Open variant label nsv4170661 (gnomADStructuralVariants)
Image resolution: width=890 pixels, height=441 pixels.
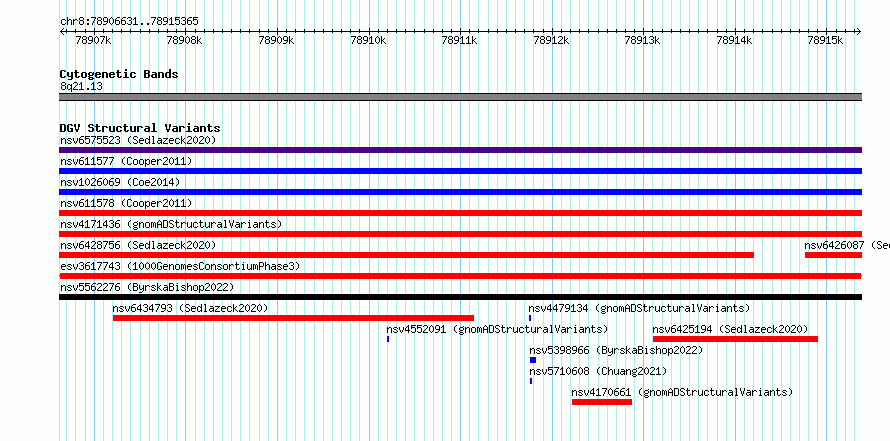682,392
